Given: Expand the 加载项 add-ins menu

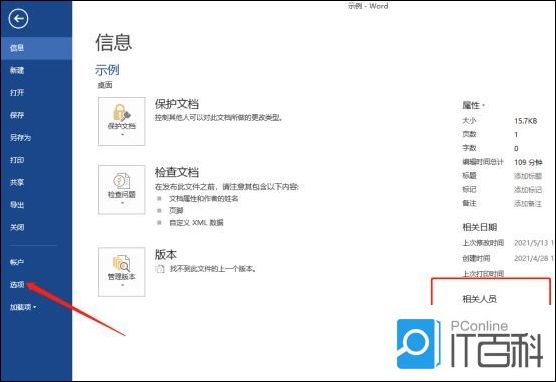Looking at the screenshot, I should tap(23, 307).
